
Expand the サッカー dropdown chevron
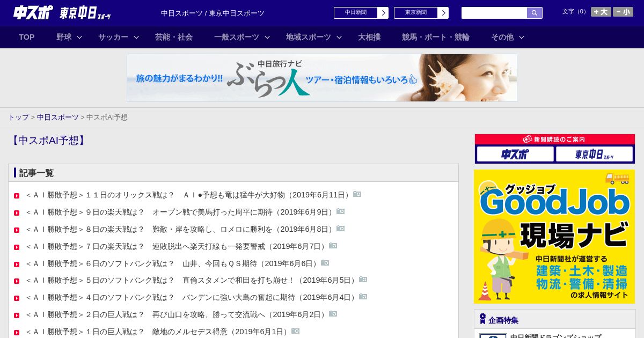pos(136,38)
